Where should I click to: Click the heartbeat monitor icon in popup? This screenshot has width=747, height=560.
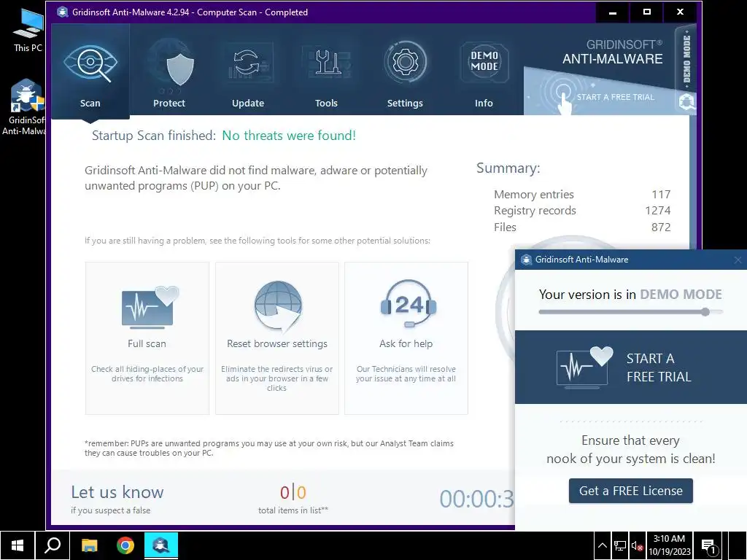(584, 367)
